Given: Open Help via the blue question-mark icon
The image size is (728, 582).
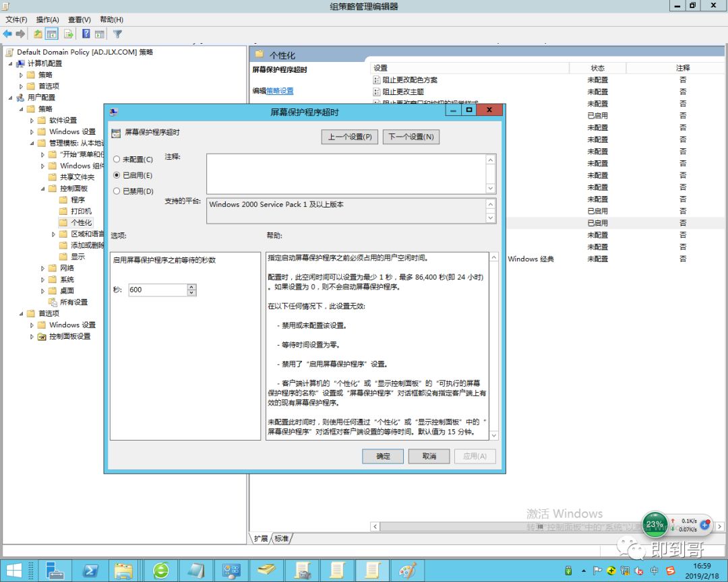Looking at the screenshot, I should tap(86, 34).
